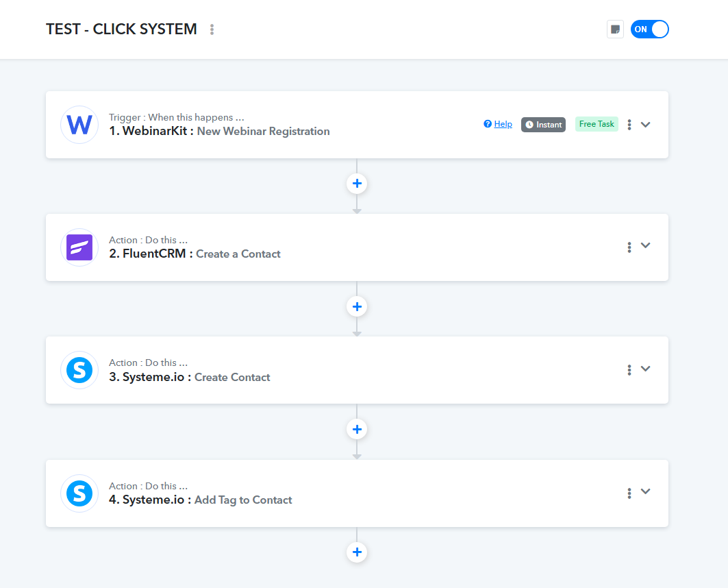Open workflow title options menu
The width and height of the screenshot is (728, 588).
[212, 29]
